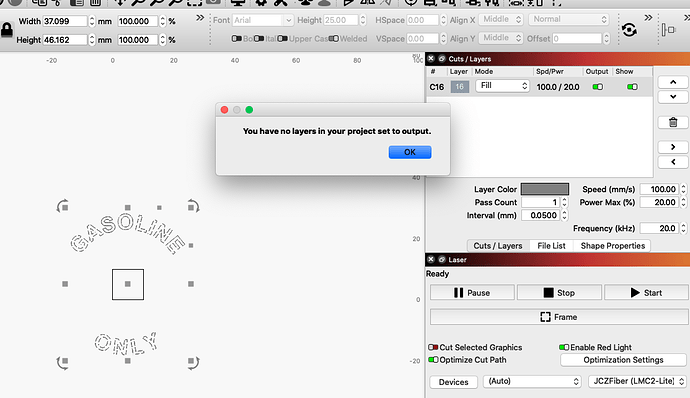This screenshot has width=690, height=398.
Task: Toggle Output switch for layer C16
Action: pos(597,87)
